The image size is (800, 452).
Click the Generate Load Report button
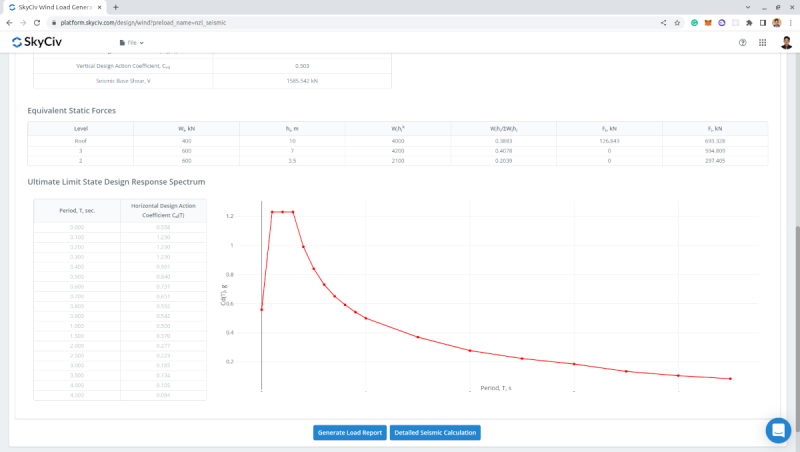click(349, 433)
